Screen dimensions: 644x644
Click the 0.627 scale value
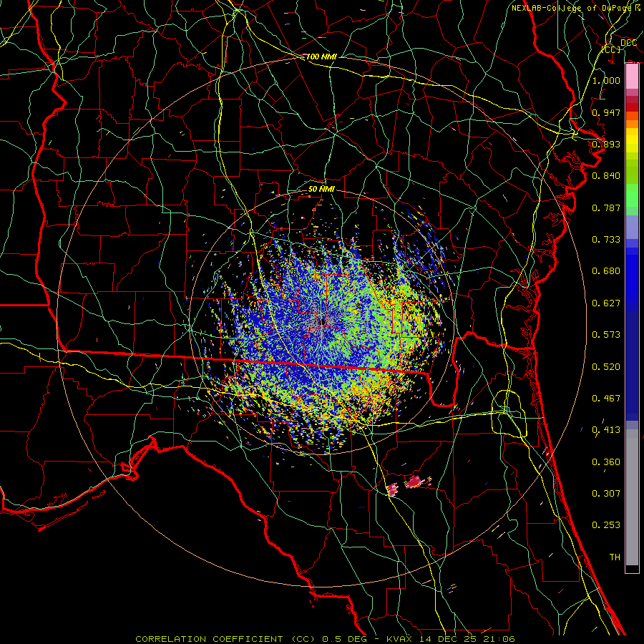click(x=606, y=303)
